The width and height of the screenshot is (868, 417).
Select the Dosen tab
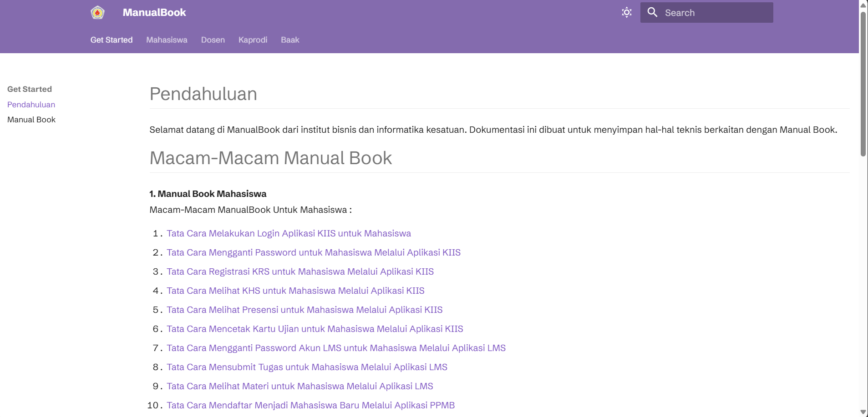click(213, 40)
